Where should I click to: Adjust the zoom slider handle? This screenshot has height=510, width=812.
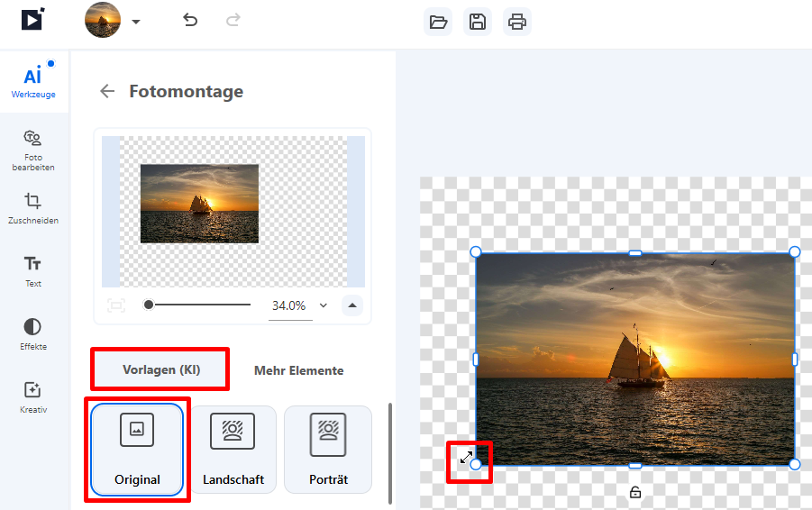[x=149, y=305]
